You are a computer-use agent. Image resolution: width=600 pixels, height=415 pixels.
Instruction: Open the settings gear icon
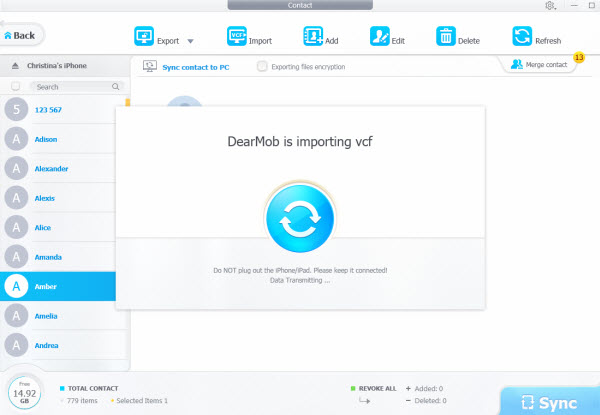(550, 5)
